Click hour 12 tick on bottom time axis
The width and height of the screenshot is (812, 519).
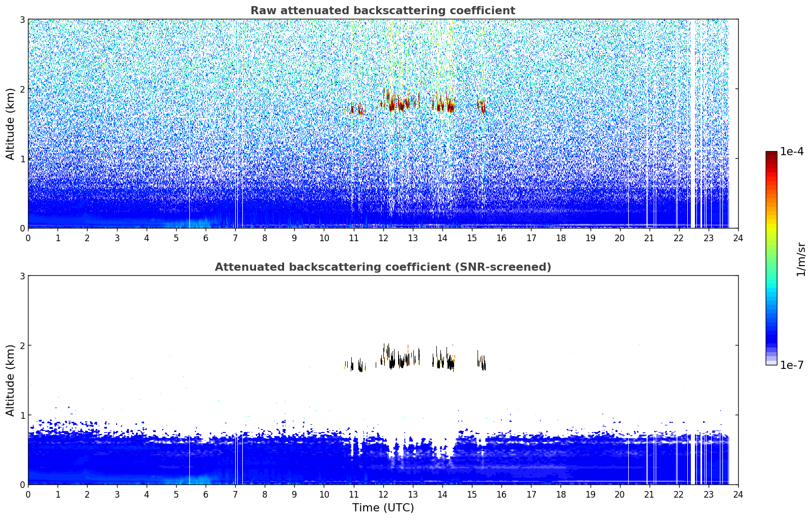(x=383, y=494)
